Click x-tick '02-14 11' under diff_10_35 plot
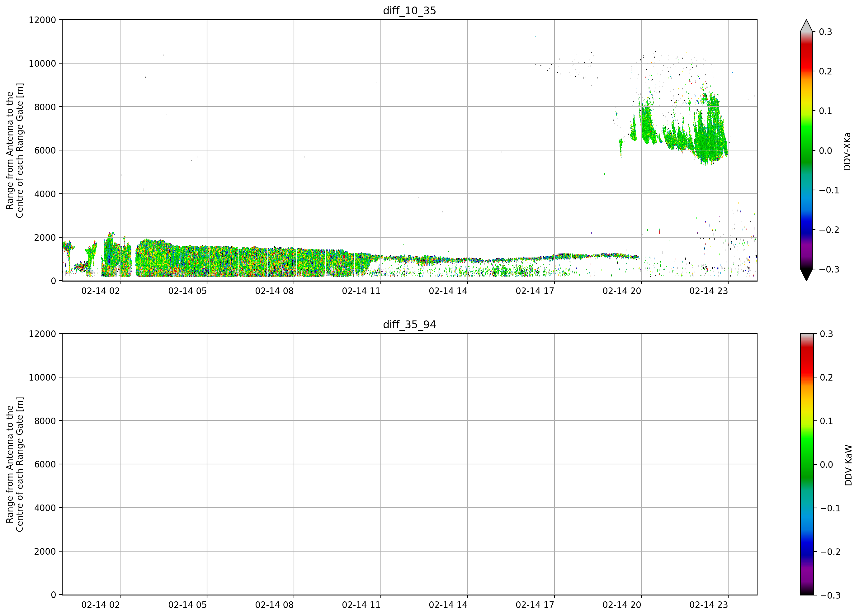859x616 pixels. [361, 291]
